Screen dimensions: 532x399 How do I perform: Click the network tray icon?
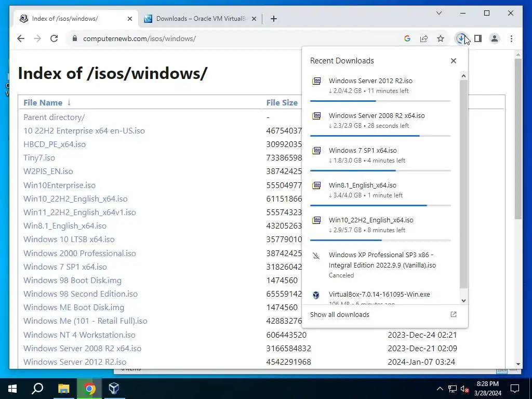pyautogui.click(x=453, y=389)
